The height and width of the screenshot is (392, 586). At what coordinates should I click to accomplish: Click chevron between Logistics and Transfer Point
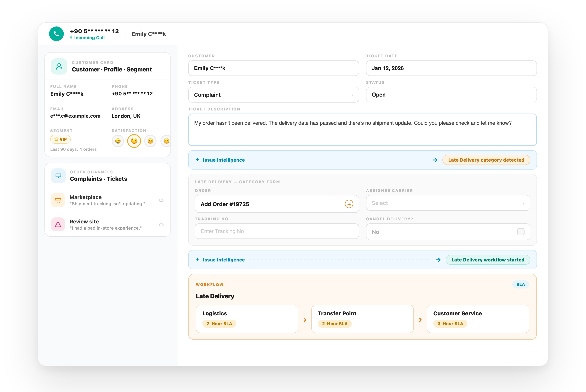(305, 320)
